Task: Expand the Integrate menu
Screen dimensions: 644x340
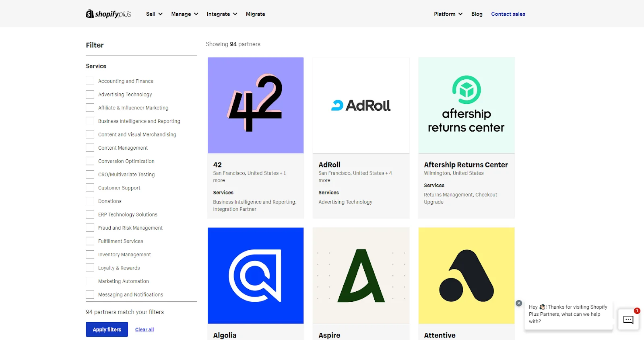Action: point(222,14)
